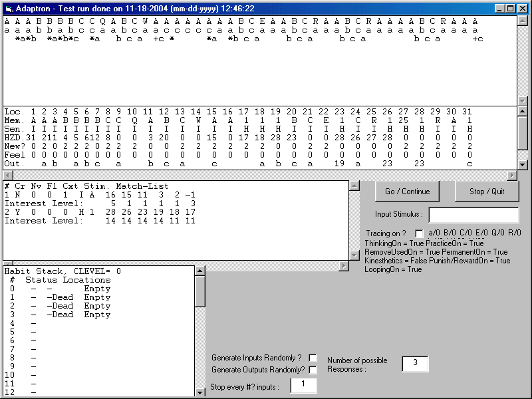This screenshot has height=399, width=532.
Task: Click the 'ThinkingOn = True PracticeOn = True' text
Action: coord(424,243)
